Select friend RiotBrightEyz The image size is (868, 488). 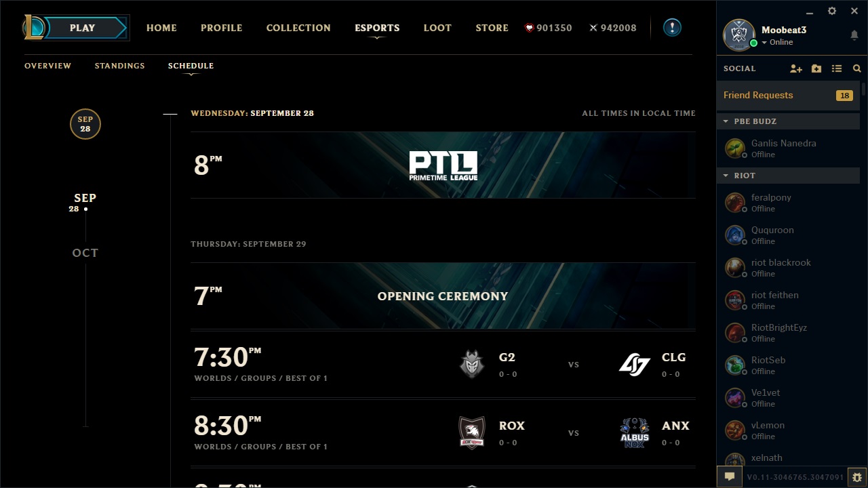[788, 333]
